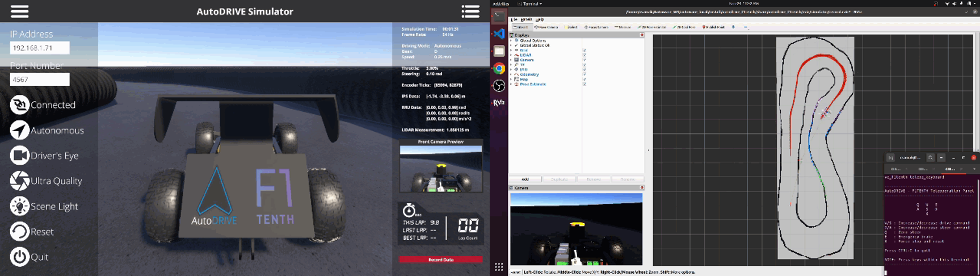Click the red Record Data button
Screen dimensions: 980x276
pyautogui.click(x=441, y=260)
